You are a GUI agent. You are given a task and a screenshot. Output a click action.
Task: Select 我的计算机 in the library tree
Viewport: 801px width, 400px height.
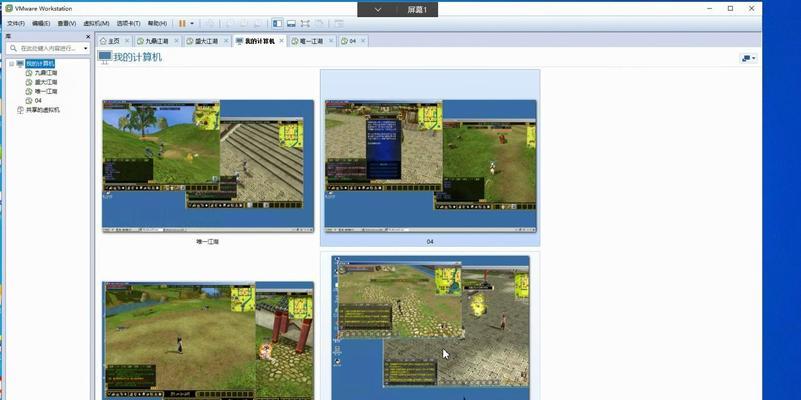pyautogui.click(x=40, y=64)
